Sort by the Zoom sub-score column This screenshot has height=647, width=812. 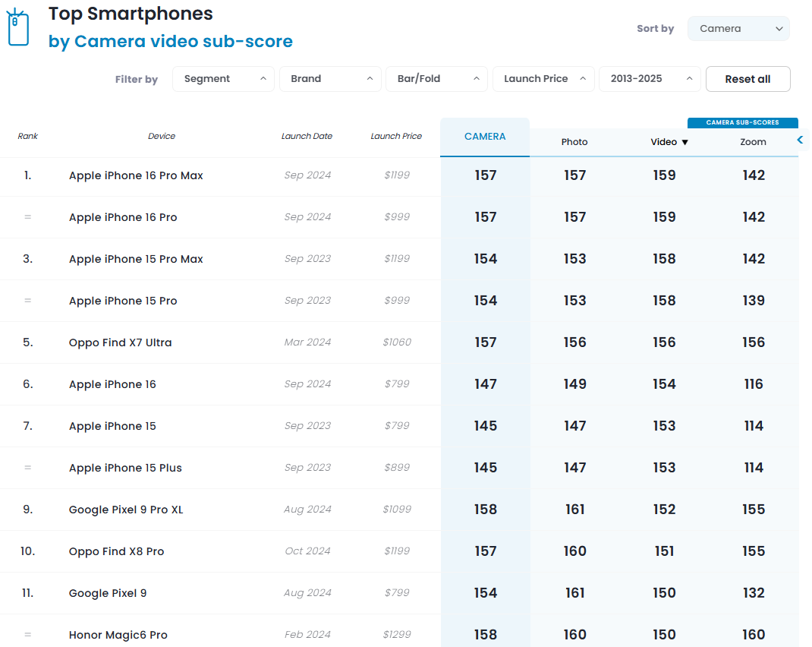coord(753,142)
